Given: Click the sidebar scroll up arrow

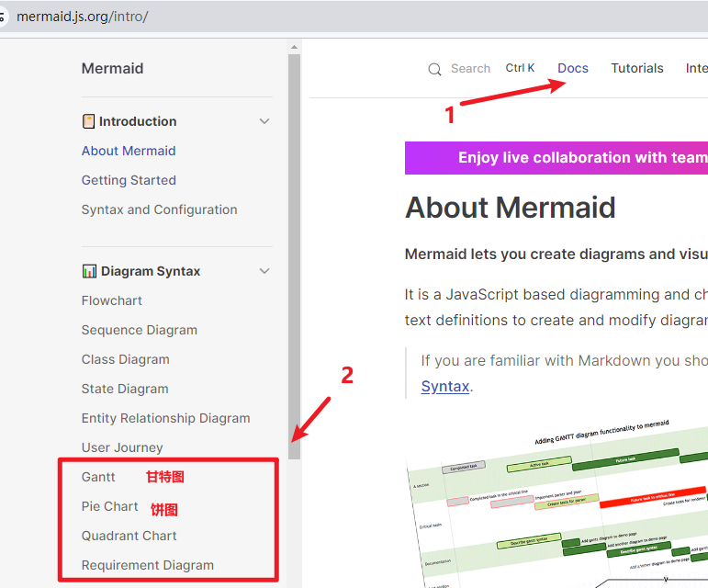Looking at the screenshot, I should pos(295,47).
